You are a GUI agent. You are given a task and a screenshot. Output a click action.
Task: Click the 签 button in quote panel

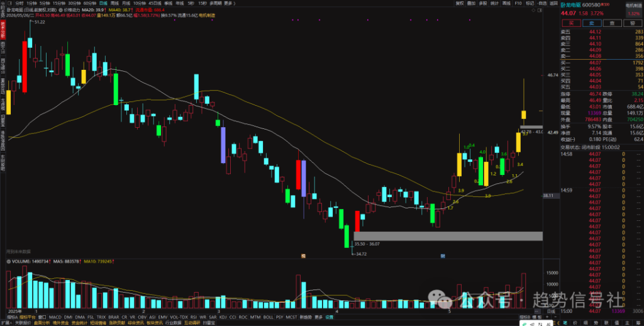633,23
